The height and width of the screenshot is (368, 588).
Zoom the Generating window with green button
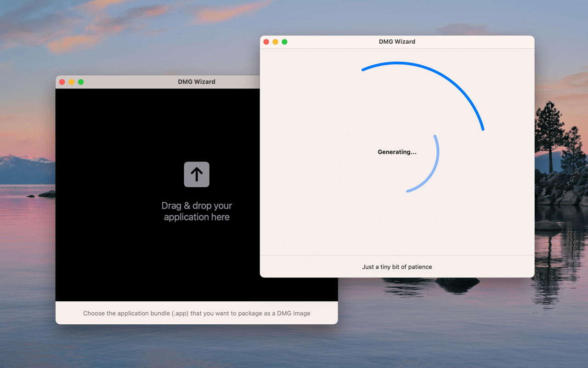(x=284, y=42)
